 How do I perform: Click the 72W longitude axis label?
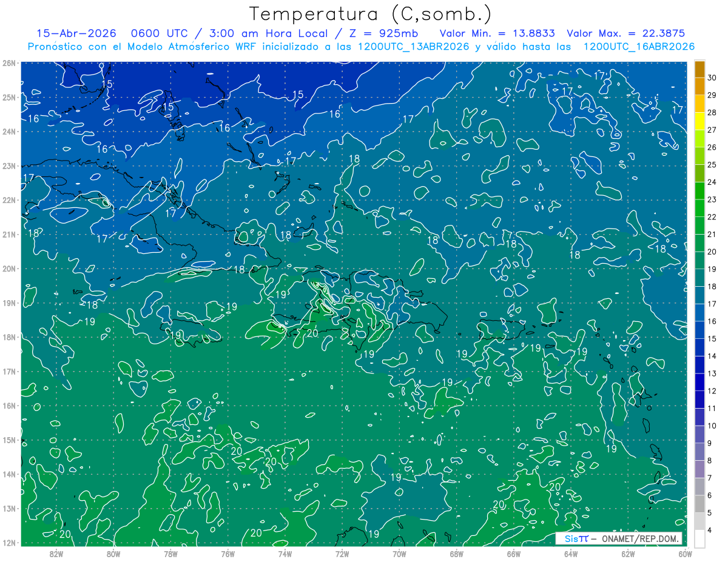coord(342,554)
